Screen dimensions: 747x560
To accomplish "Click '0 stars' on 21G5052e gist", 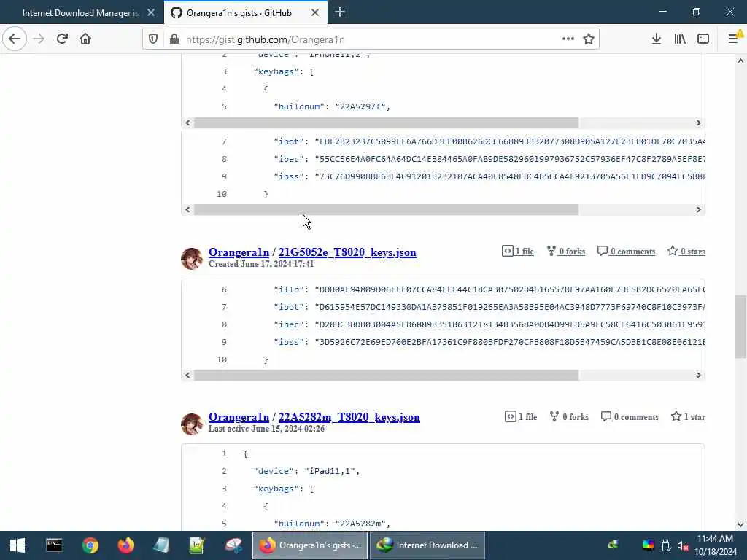I will [686, 252].
